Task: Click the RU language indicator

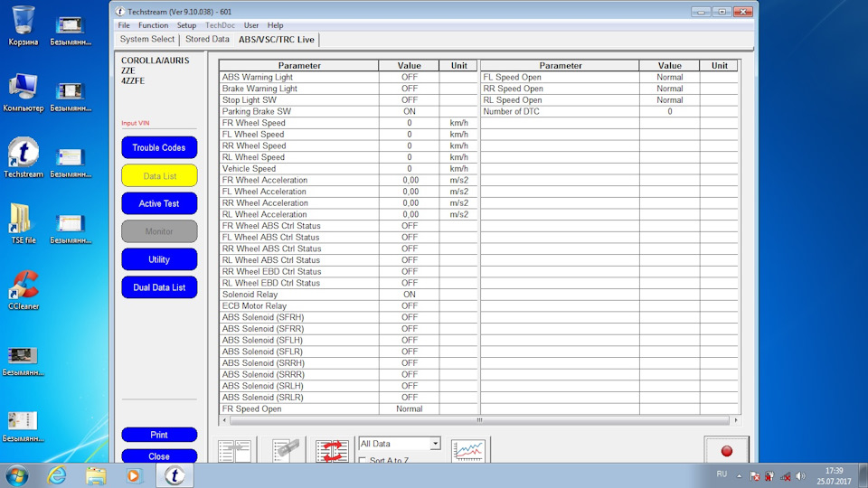Action: [722, 474]
